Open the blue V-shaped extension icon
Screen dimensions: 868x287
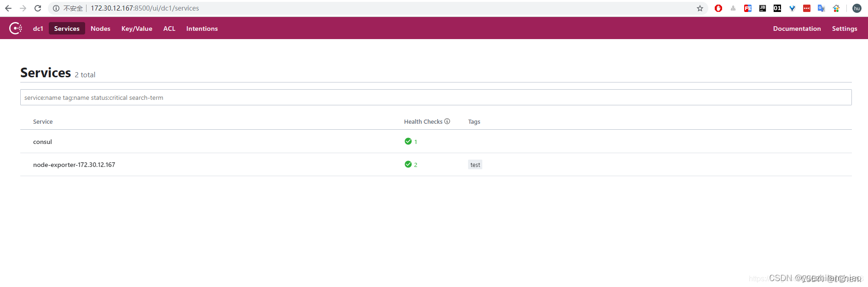(792, 8)
